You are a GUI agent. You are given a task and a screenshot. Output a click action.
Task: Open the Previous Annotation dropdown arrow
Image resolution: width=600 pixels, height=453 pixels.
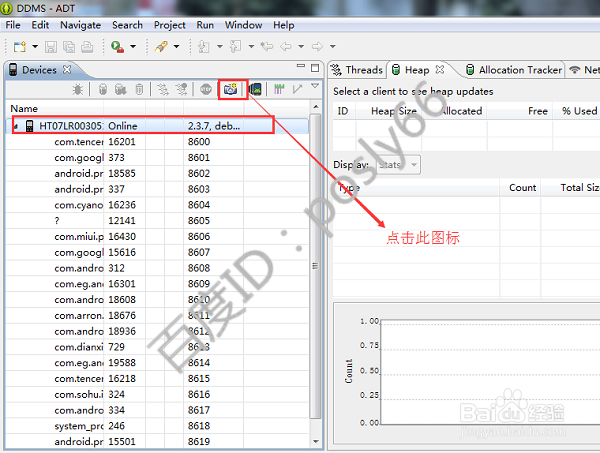pos(251,47)
